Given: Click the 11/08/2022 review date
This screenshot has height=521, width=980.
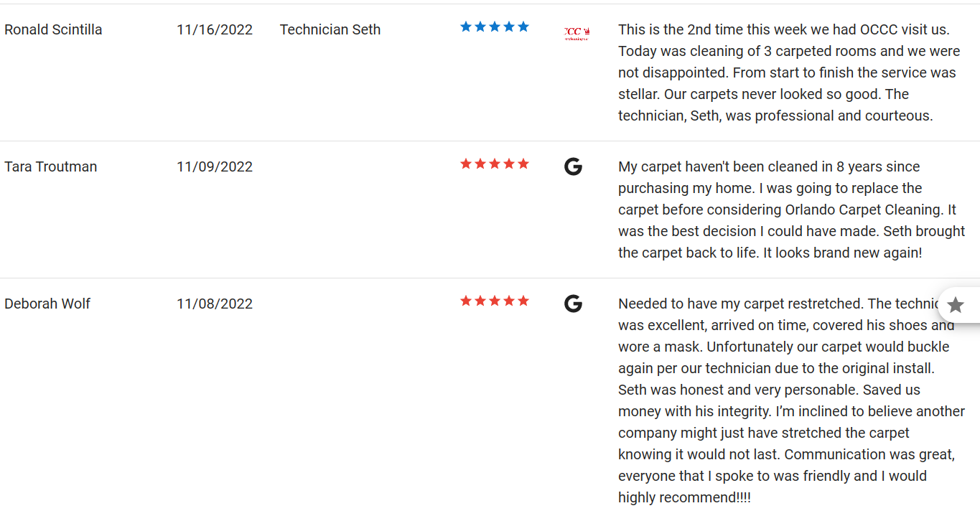Looking at the screenshot, I should [x=215, y=304].
